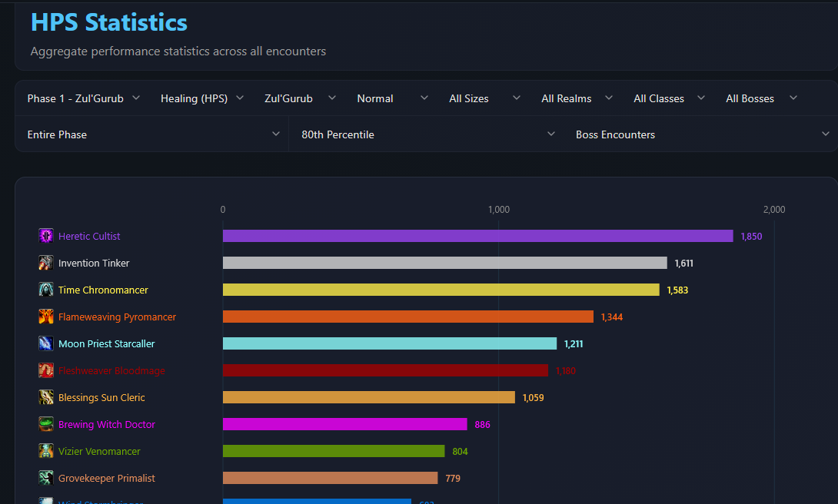This screenshot has width=838, height=504.
Task: Open the Invention Tinker link
Action: pos(94,263)
